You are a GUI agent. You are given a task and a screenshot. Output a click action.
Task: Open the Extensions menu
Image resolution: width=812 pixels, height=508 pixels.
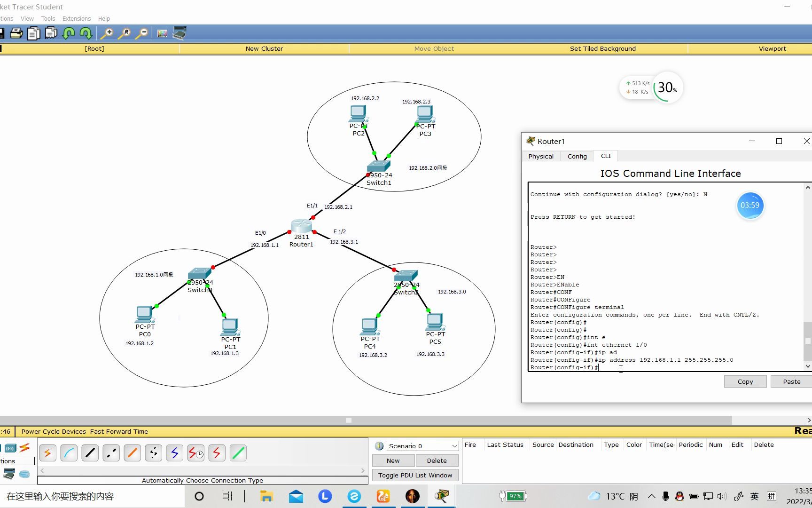click(77, 19)
